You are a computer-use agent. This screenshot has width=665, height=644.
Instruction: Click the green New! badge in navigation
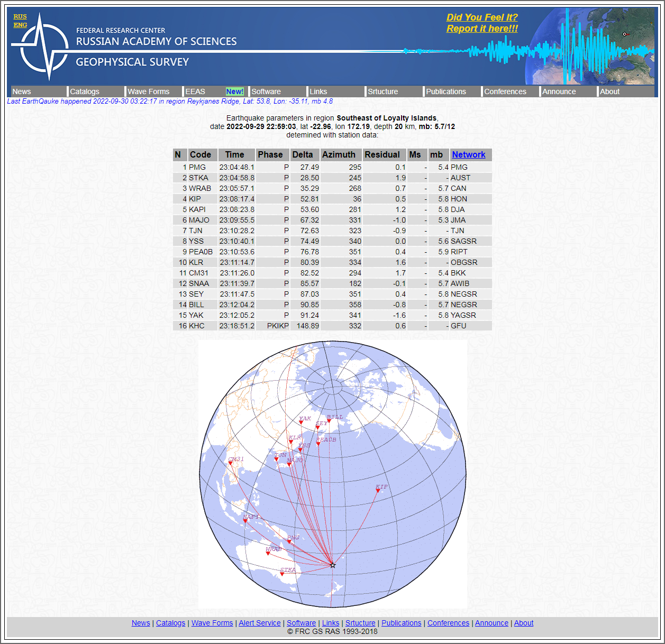[234, 91]
